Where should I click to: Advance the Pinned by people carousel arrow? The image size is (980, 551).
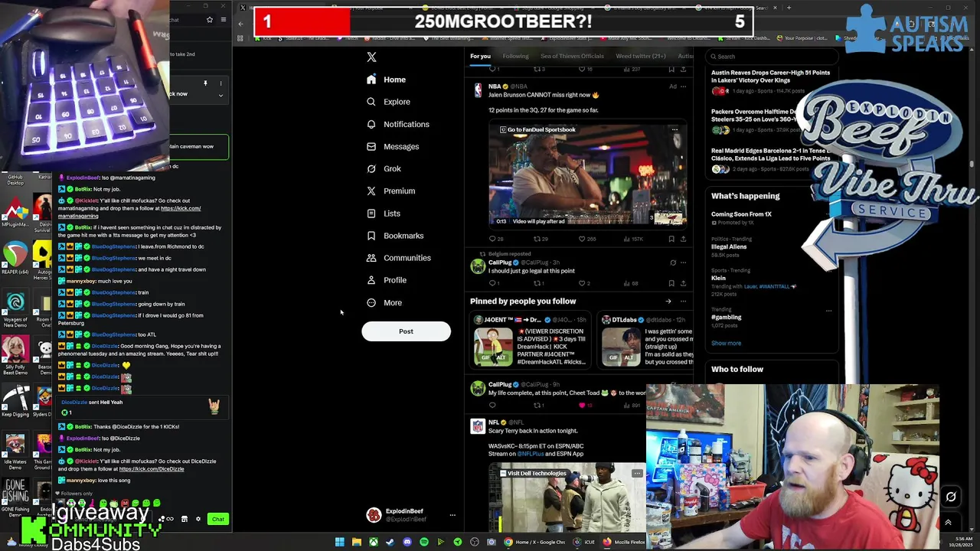pyautogui.click(x=668, y=302)
